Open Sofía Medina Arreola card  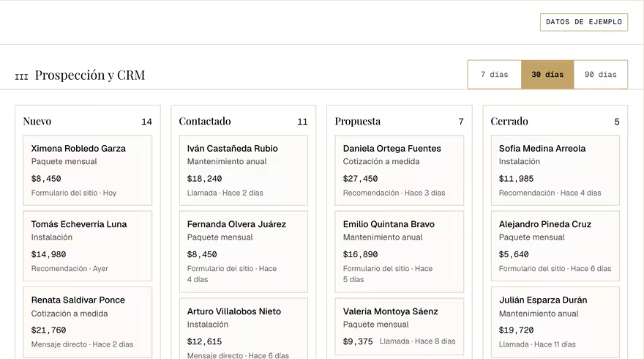pos(555,170)
